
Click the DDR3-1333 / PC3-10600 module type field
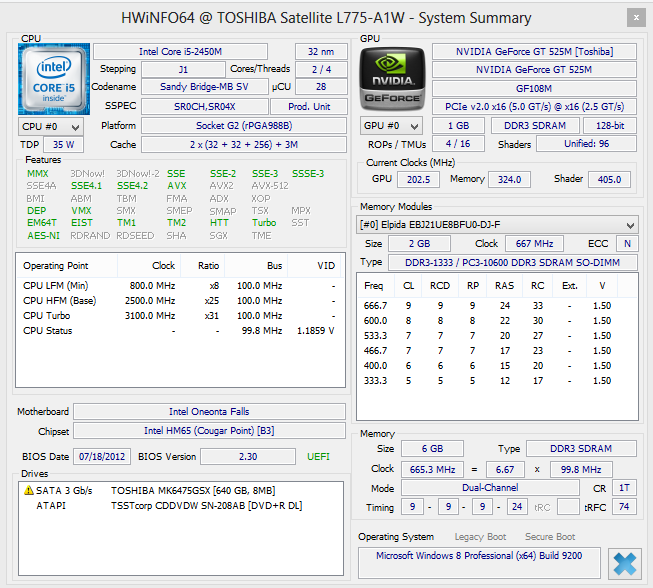pos(513,262)
